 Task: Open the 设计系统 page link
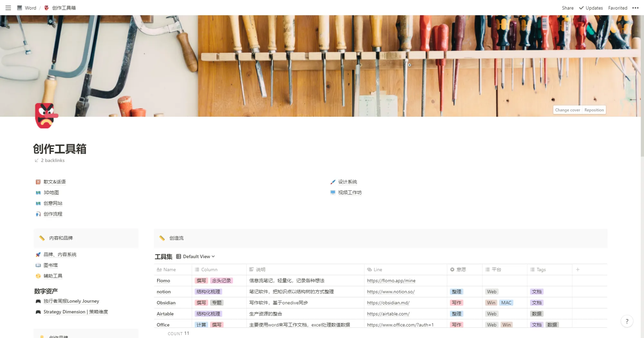click(x=347, y=182)
